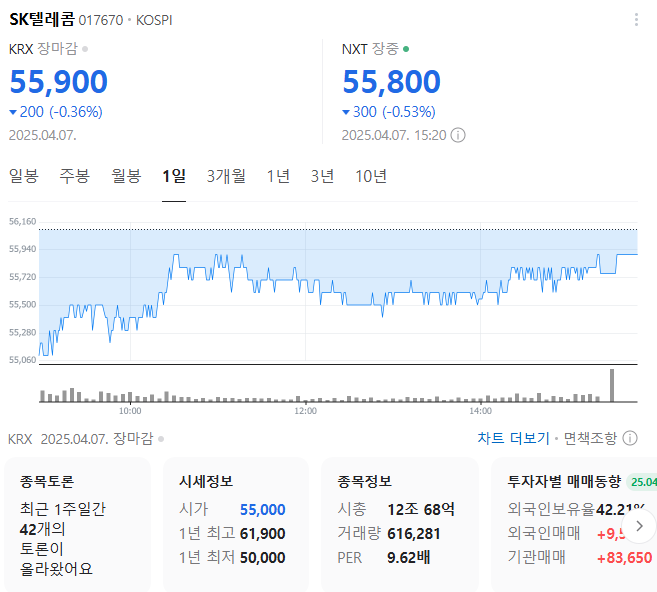Click the 25.04 date badge
The height and width of the screenshot is (592, 657).
[642, 482]
